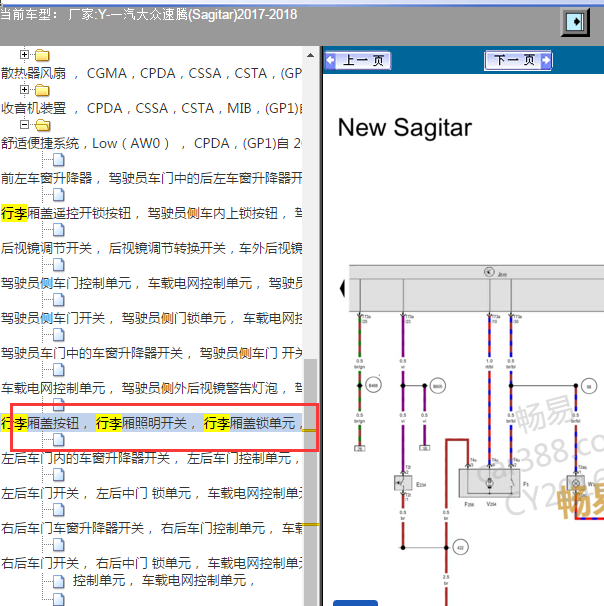Click the left arrow marker on diagram edge
604x606 pixels.
click(x=344, y=289)
